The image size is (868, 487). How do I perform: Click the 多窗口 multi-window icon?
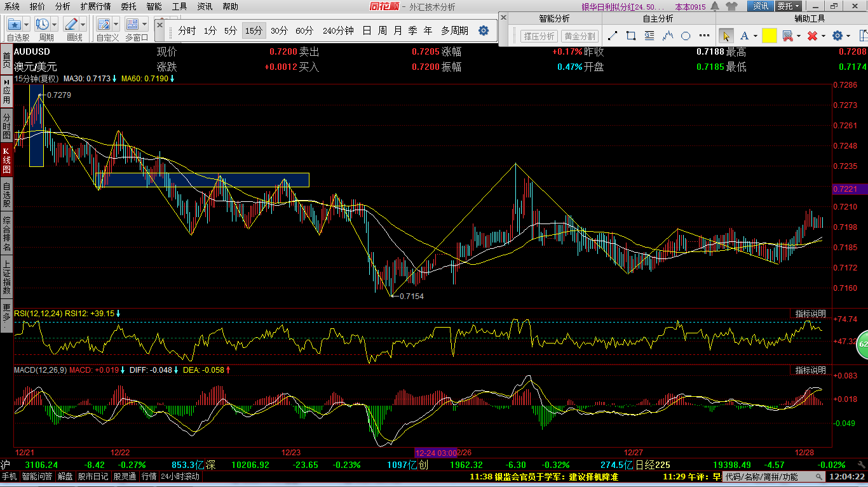(x=133, y=25)
